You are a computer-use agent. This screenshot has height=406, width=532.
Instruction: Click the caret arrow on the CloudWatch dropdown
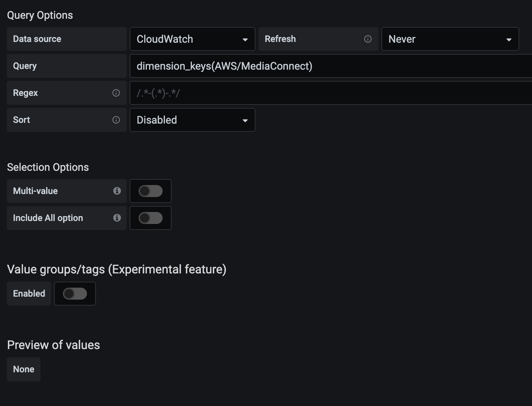coord(245,39)
